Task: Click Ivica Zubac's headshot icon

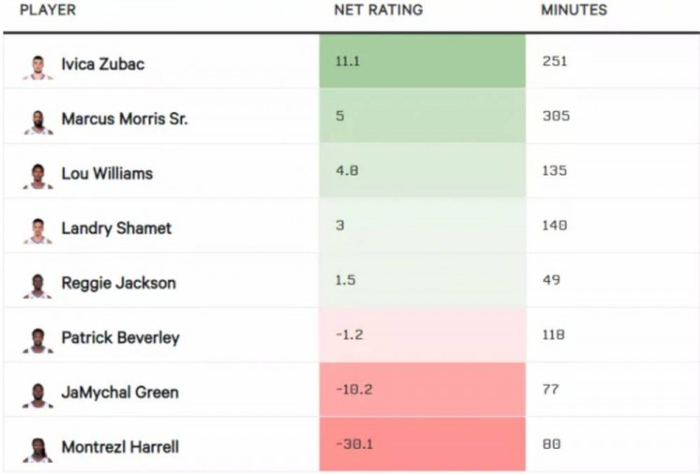Action: [38, 66]
